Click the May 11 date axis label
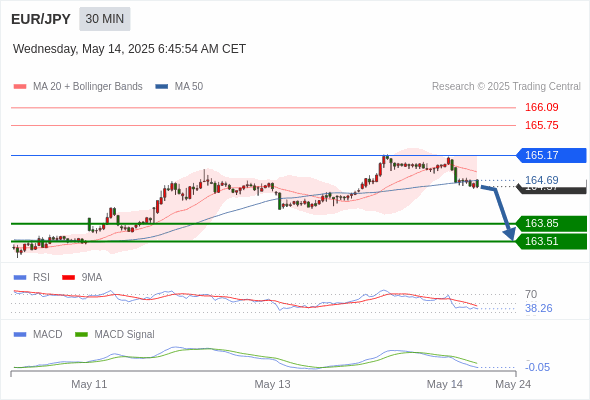This screenshot has width=590, height=400. tap(89, 384)
